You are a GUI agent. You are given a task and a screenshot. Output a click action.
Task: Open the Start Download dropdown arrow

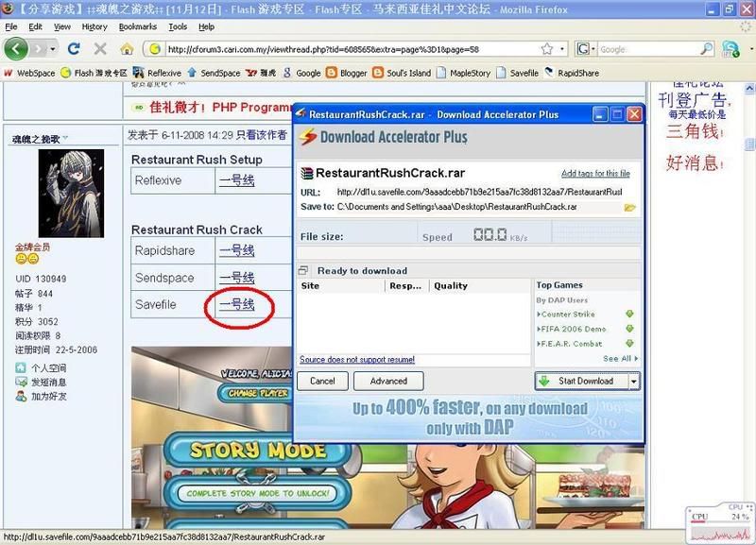click(x=634, y=382)
